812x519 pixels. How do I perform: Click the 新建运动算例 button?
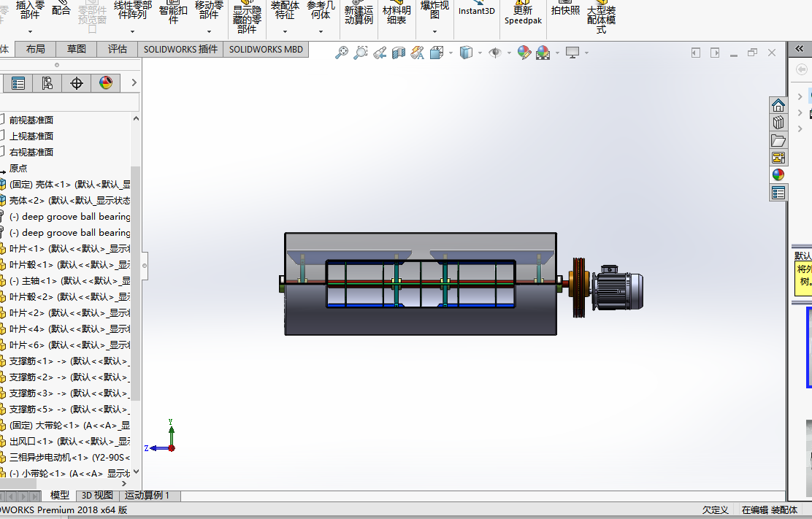pos(359,12)
